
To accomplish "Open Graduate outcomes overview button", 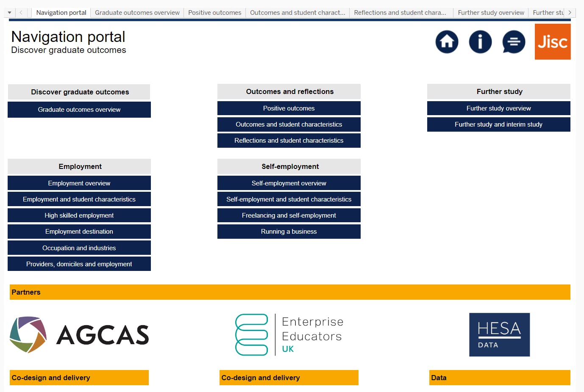I will tap(79, 110).
